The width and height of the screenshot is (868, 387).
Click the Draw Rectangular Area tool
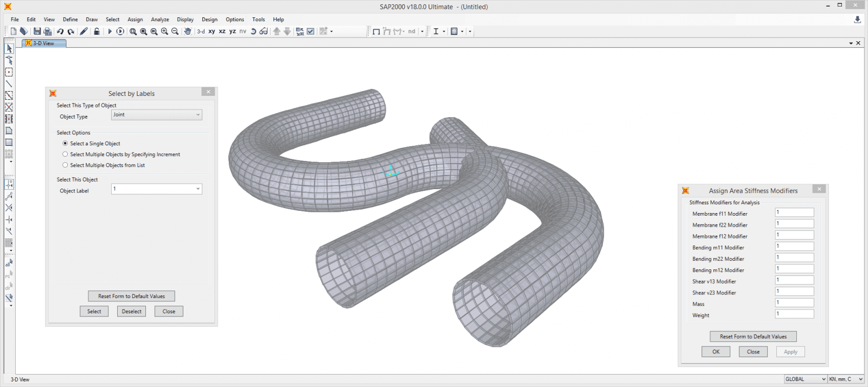(9, 143)
